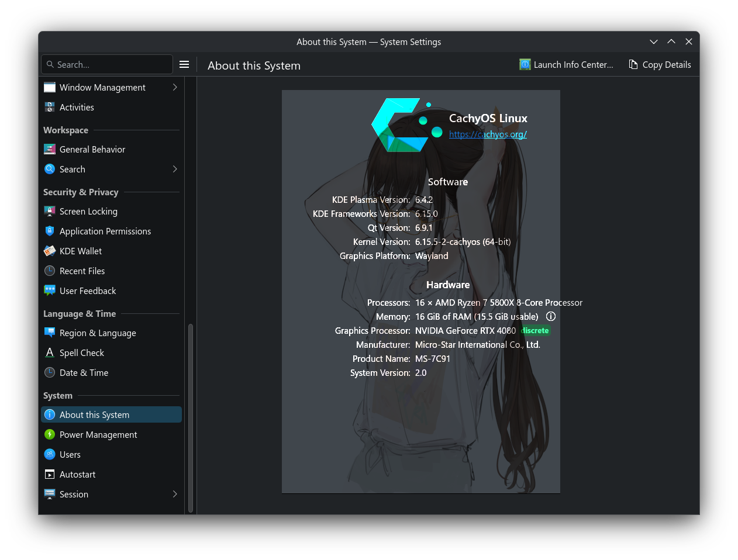Screen dimensions: 738x560
Task: Select the Autostart entry
Action: (x=111, y=474)
